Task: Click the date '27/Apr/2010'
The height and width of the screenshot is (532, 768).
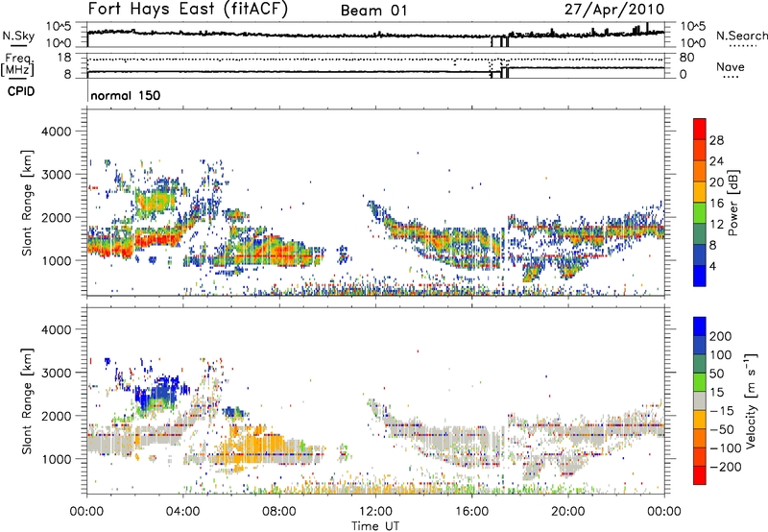Action: coord(614,10)
